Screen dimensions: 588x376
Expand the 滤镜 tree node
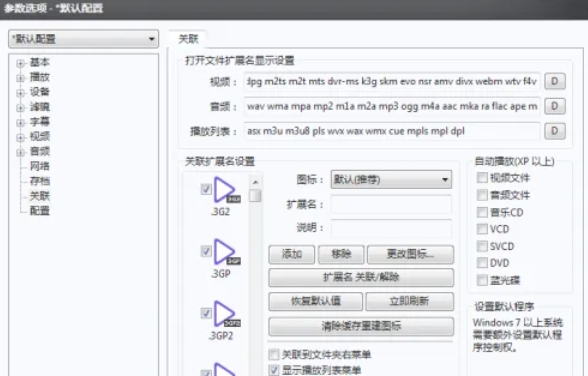coord(21,108)
